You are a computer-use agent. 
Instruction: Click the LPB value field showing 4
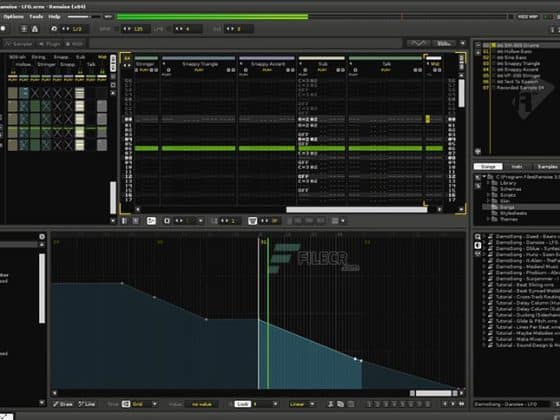click(x=188, y=29)
